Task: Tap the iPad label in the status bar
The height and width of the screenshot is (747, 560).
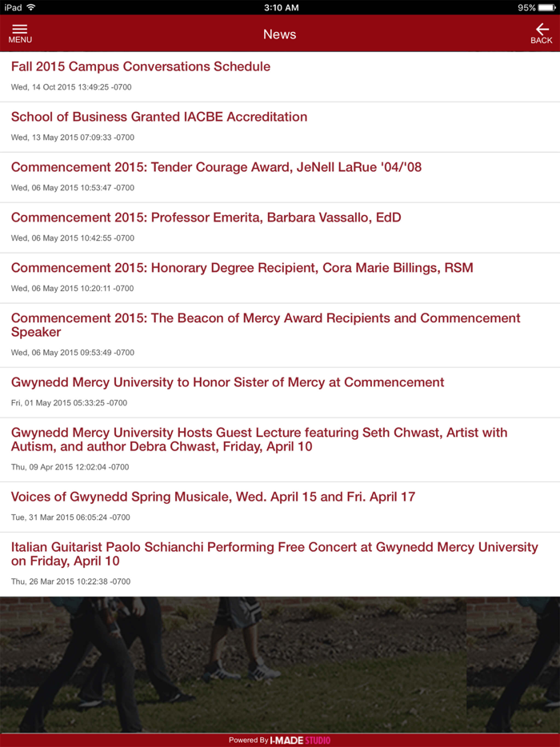Action: tap(13, 7)
